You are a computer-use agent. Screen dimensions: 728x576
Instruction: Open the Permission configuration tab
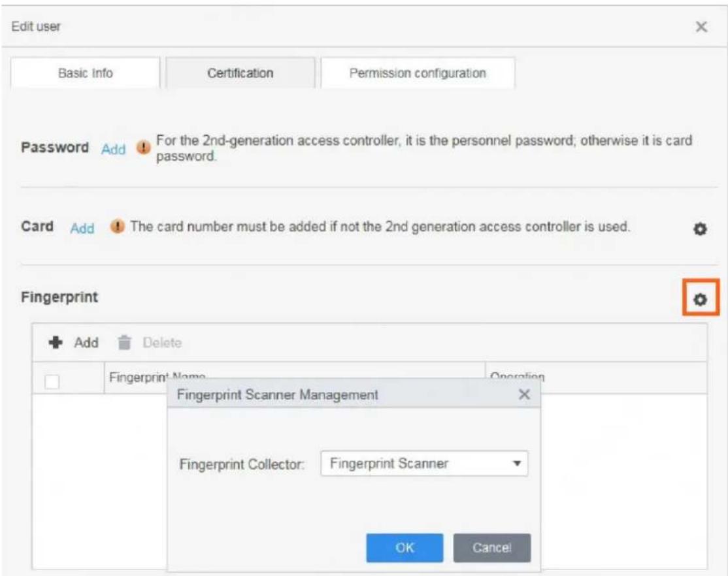click(x=418, y=73)
